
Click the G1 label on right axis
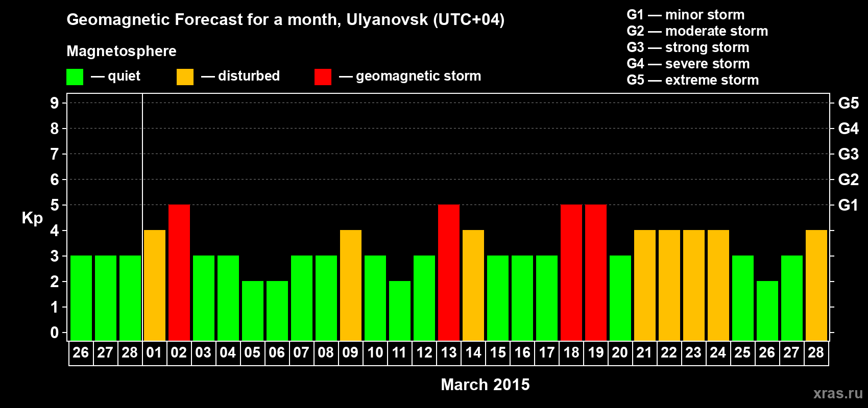click(848, 205)
